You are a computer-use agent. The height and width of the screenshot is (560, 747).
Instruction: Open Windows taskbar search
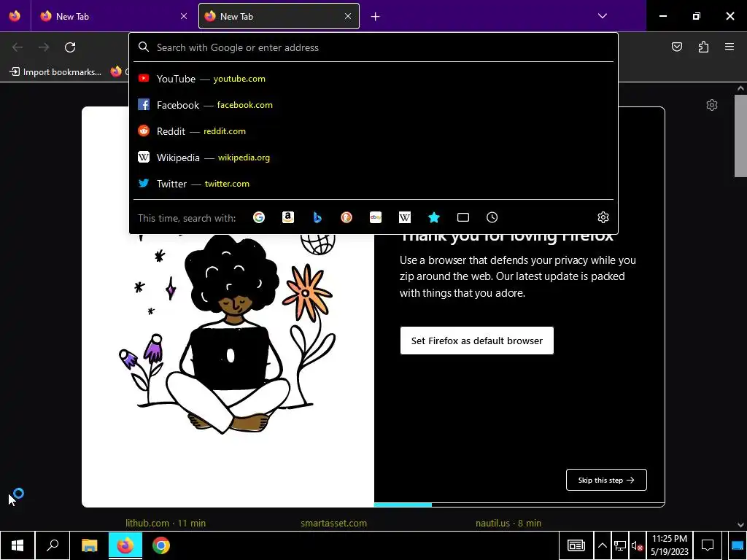(53, 545)
